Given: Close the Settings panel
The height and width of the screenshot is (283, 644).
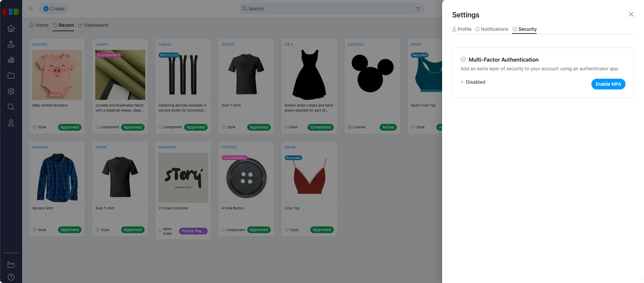Looking at the screenshot, I should click(x=631, y=14).
